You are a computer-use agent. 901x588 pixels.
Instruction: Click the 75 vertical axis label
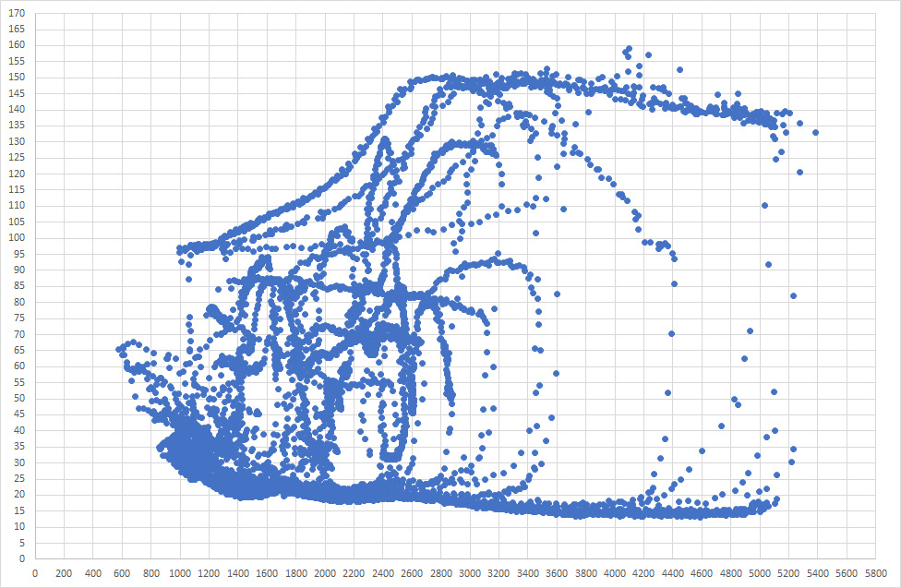(x=19, y=318)
